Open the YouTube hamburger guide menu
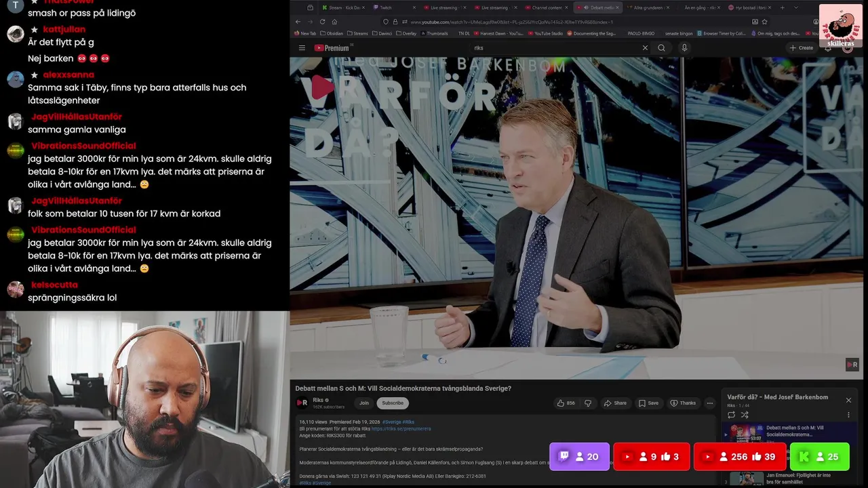Image resolution: width=868 pixels, height=488 pixels. coord(302,48)
